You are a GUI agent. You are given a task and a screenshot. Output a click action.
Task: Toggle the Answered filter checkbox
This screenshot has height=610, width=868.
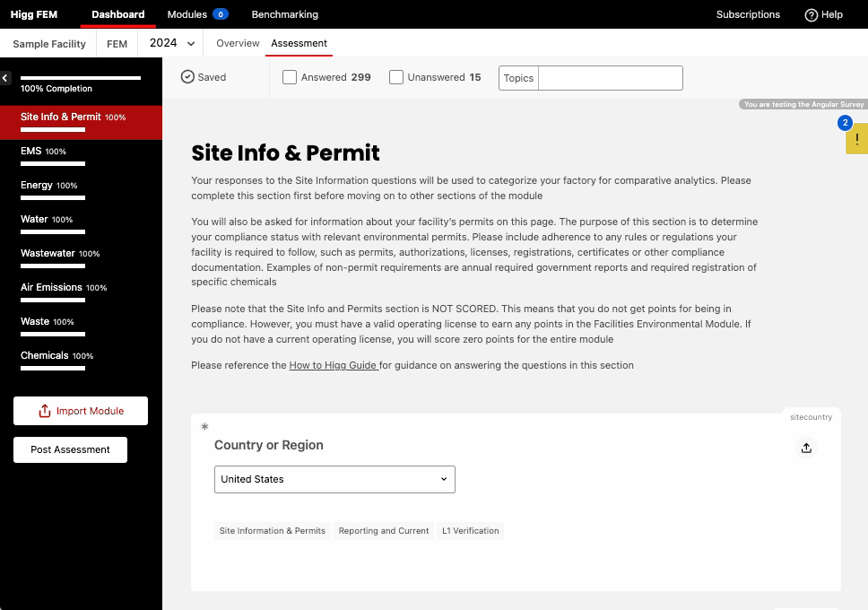pos(290,77)
